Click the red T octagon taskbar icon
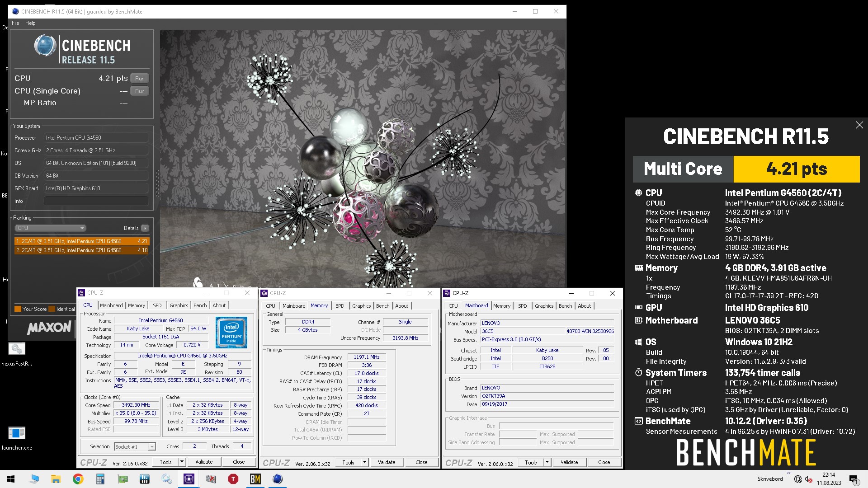The width and height of the screenshot is (868, 488). point(233,479)
